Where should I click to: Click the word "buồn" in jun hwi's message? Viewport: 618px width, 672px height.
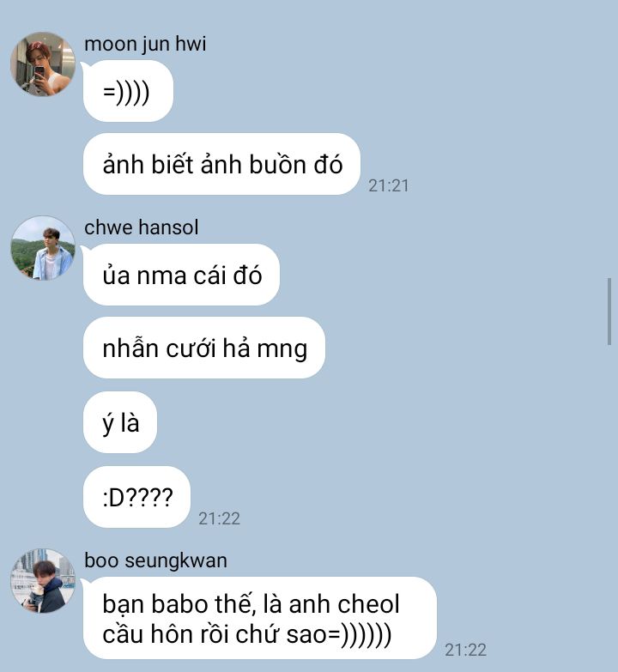click(x=278, y=165)
